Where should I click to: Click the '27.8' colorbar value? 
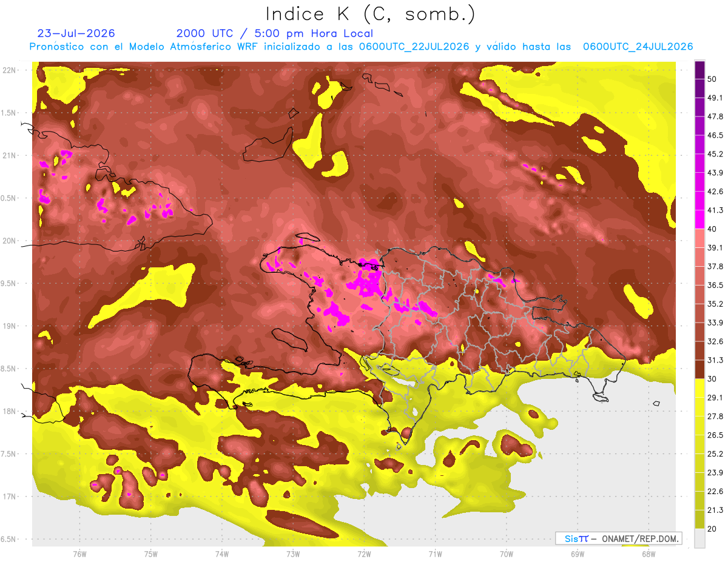pyautogui.click(x=715, y=416)
